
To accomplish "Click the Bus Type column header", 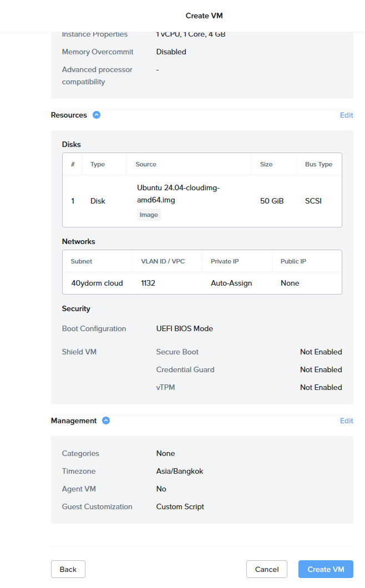I will point(318,164).
